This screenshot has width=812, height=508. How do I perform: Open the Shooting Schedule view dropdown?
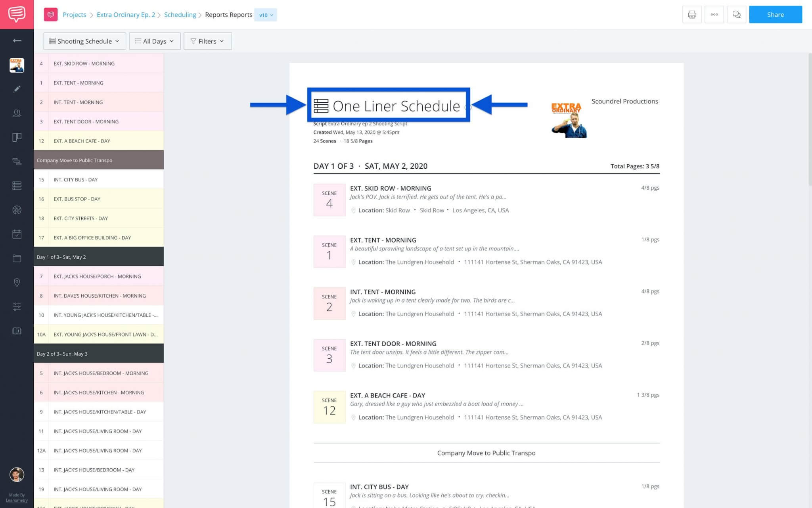click(x=84, y=41)
